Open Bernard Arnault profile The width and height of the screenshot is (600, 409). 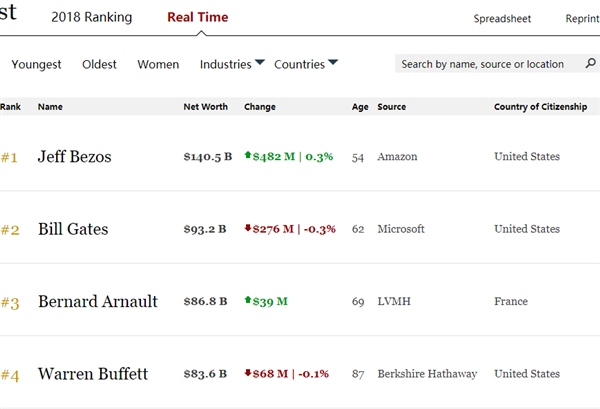tap(97, 302)
